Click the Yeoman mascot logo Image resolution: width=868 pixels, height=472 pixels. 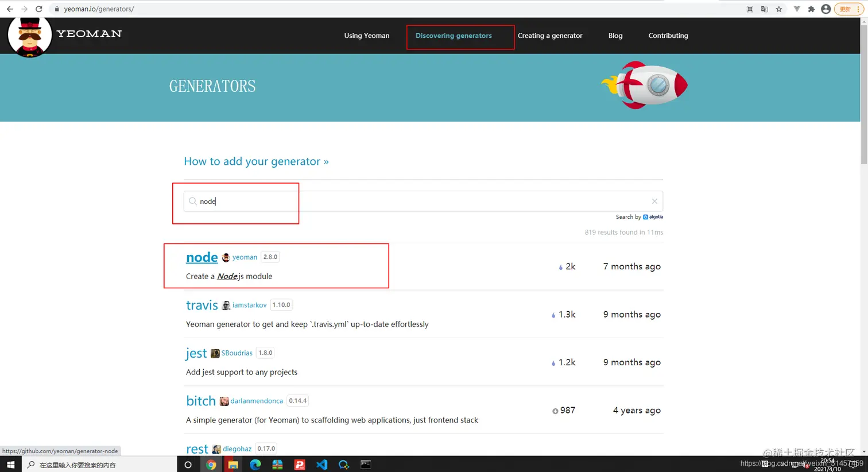pos(30,37)
